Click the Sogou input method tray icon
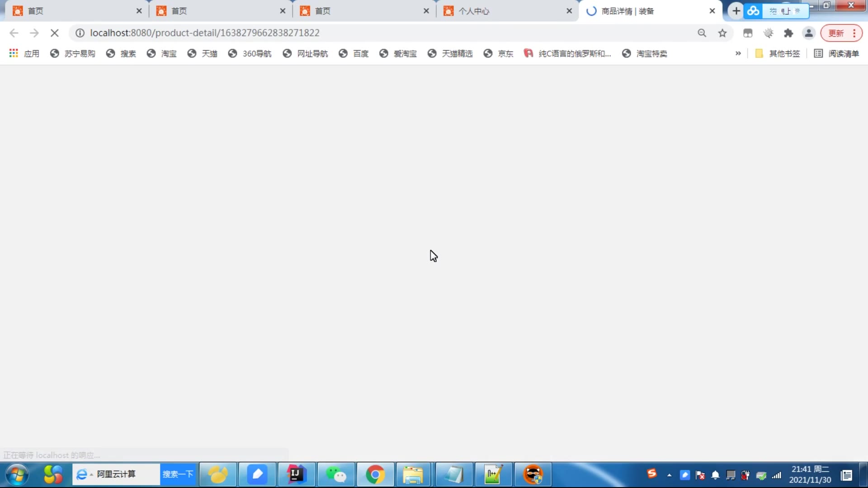 coord(651,474)
